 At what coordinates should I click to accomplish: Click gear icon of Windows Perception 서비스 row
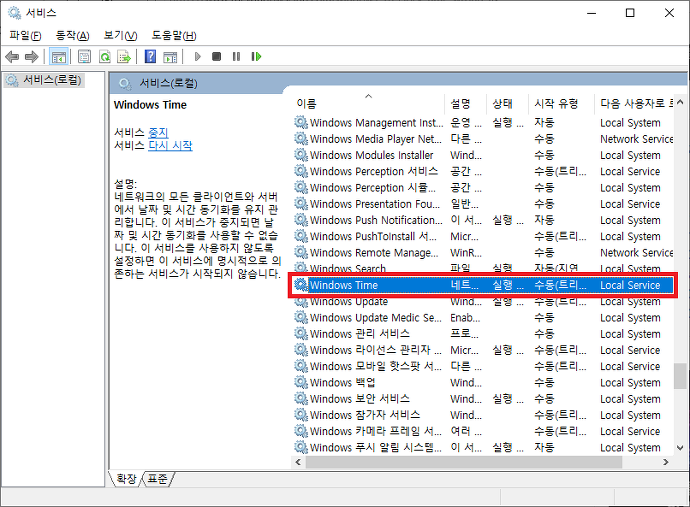click(x=301, y=171)
